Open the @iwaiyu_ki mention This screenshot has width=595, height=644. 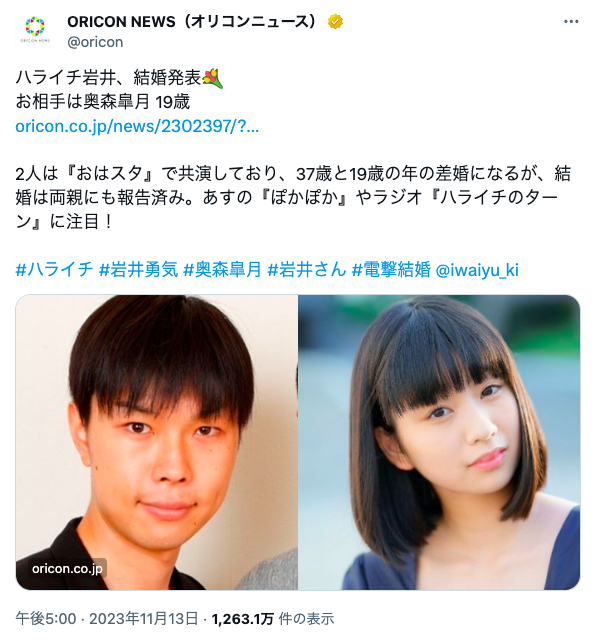477,270
